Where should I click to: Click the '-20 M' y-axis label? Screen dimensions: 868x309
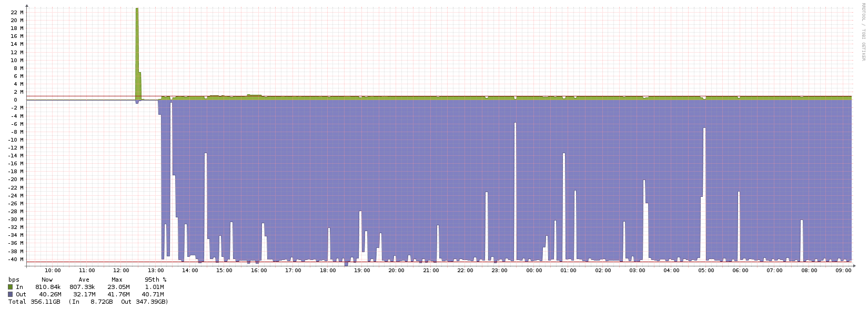tap(15, 180)
